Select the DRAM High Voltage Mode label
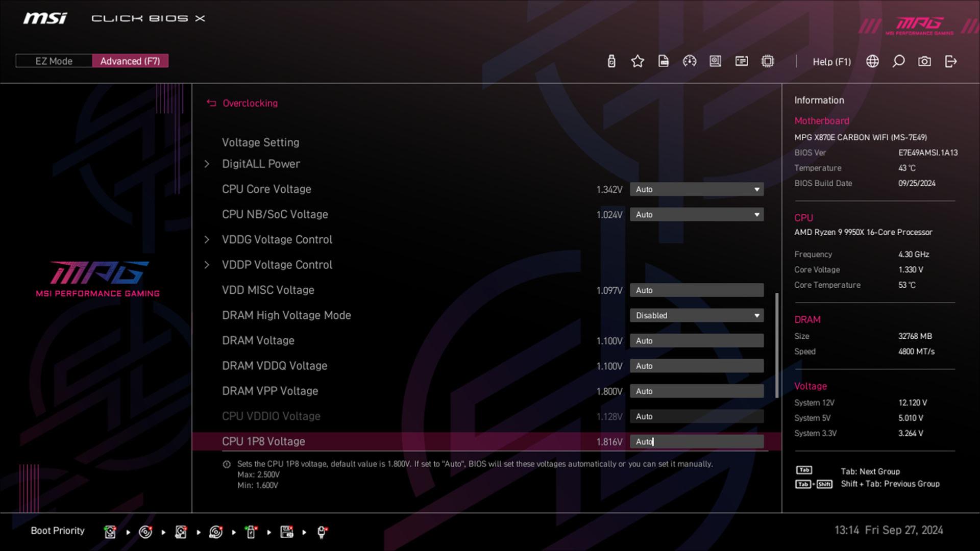Image resolution: width=980 pixels, height=551 pixels. coord(286,315)
